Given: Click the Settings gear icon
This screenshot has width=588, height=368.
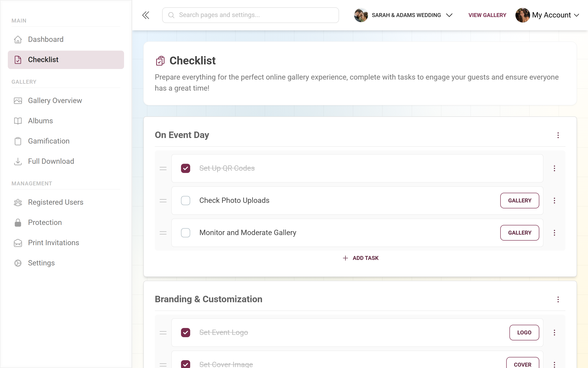Looking at the screenshot, I should (x=18, y=263).
